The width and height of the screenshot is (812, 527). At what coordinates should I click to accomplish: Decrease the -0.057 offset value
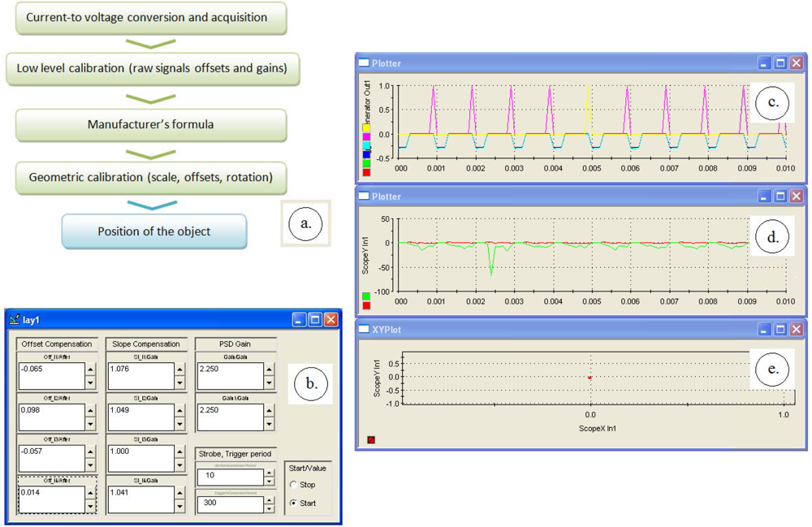coord(91,465)
